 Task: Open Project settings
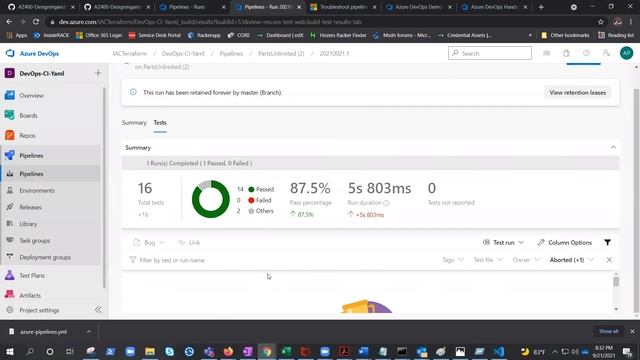[39, 310]
